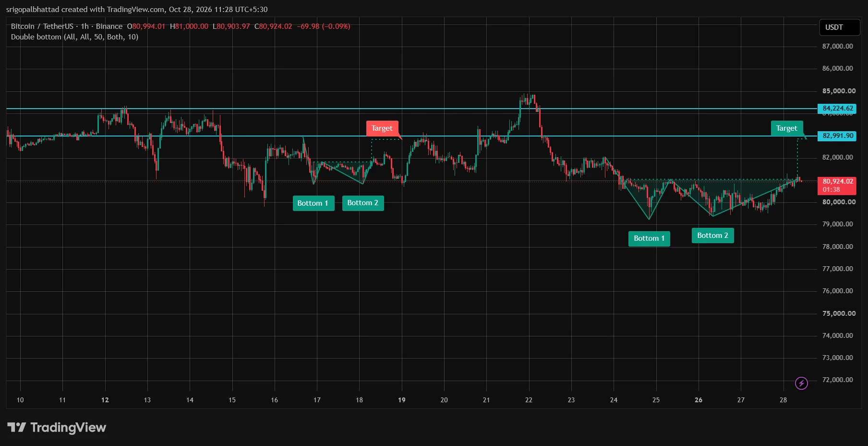The image size is (868, 446).
Task: Click date 22 on time axis
Action: coord(529,400)
